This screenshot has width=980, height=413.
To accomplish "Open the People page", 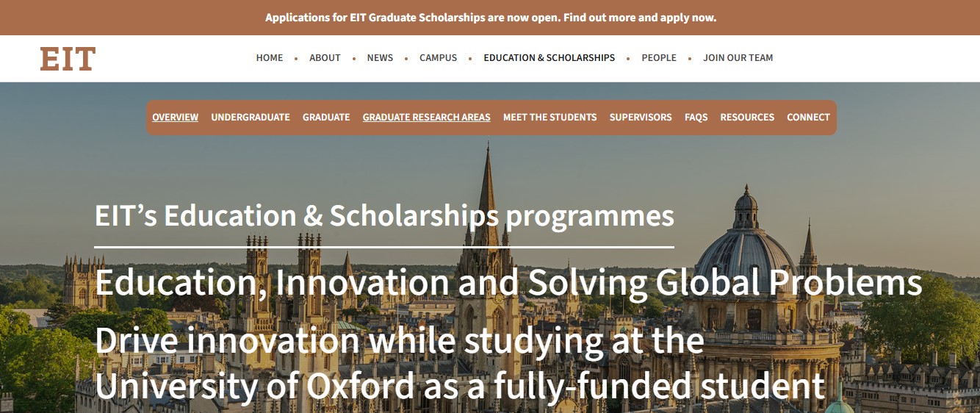I will point(659,58).
